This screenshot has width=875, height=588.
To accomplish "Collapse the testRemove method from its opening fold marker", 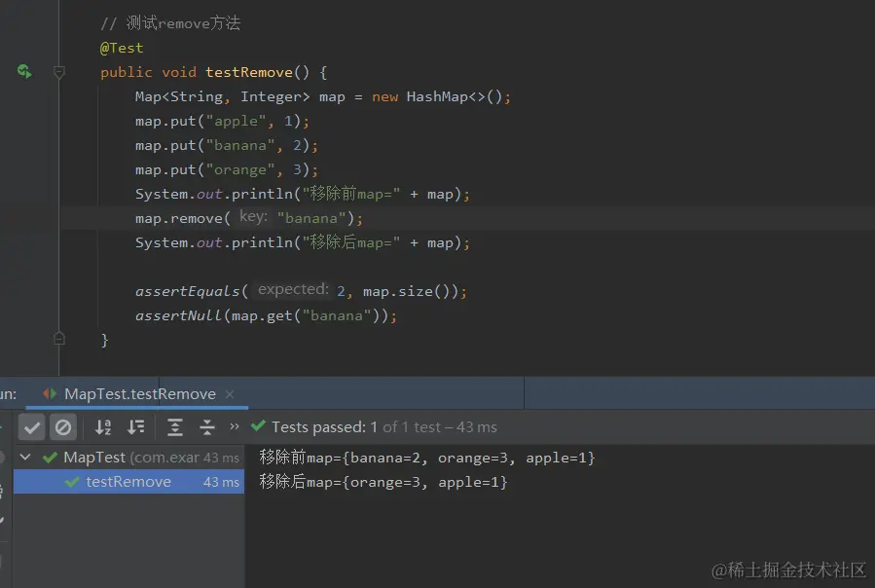I will coord(59,71).
